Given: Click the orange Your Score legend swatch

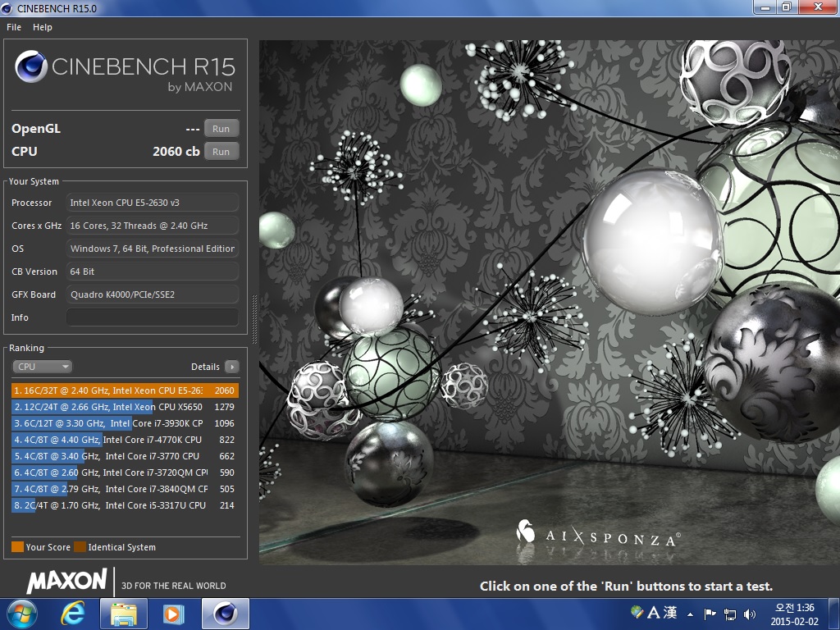Looking at the screenshot, I should [x=18, y=547].
